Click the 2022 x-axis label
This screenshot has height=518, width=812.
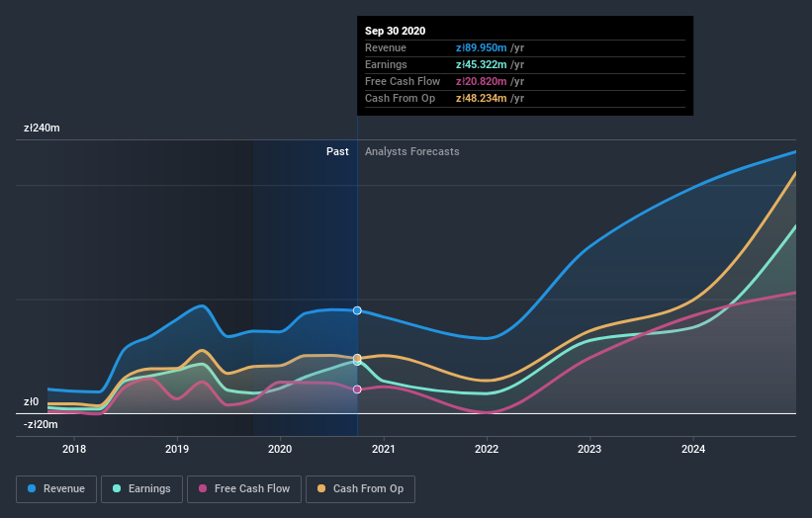pos(487,449)
